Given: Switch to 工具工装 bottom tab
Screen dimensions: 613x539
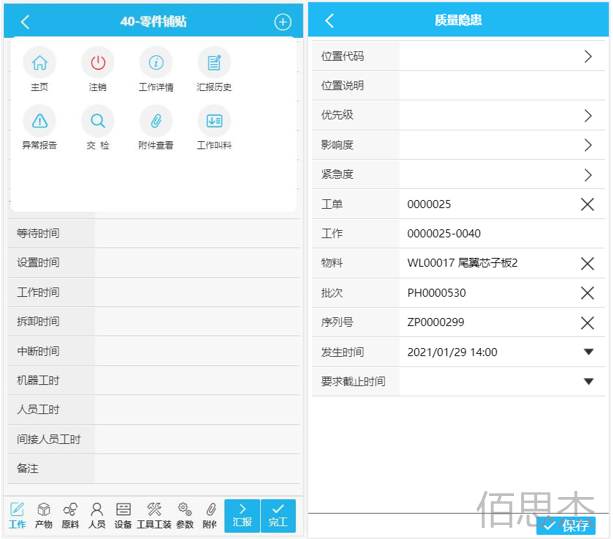Looking at the screenshot, I should pyautogui.click(x=154, y=516).
